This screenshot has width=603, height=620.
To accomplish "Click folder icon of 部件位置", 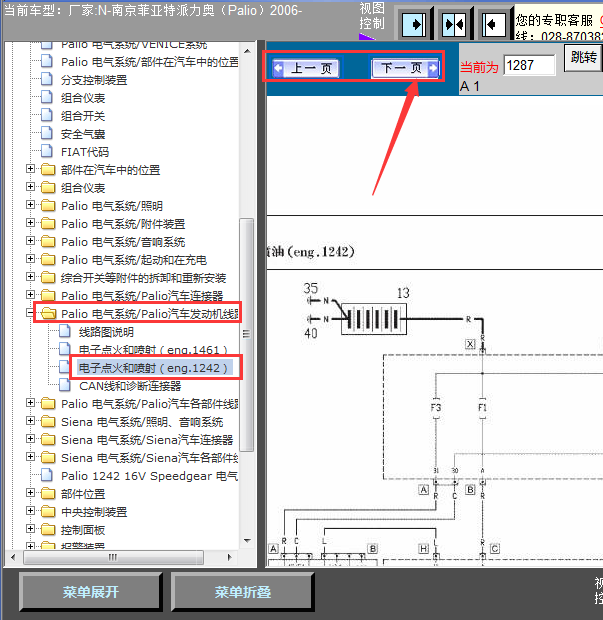I will pyautogui.click(x=48, y=493).
